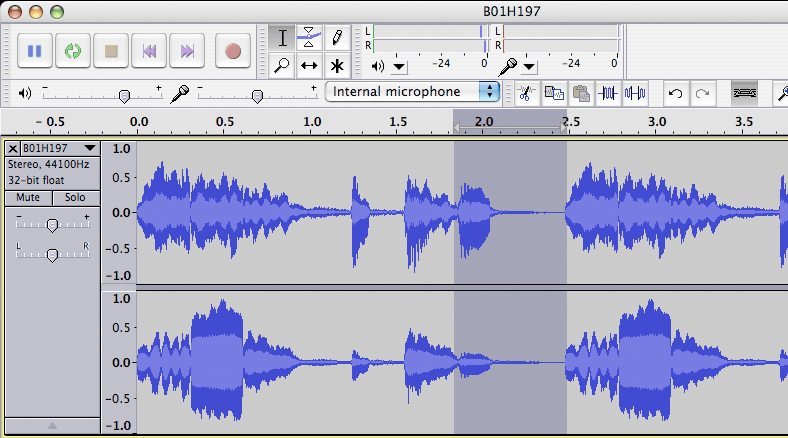Click the selection right edge marker on ruler

563,128
